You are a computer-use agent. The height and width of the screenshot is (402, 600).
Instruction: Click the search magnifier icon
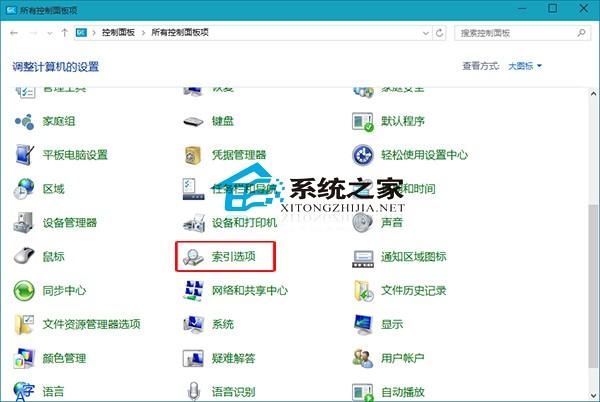581,33
